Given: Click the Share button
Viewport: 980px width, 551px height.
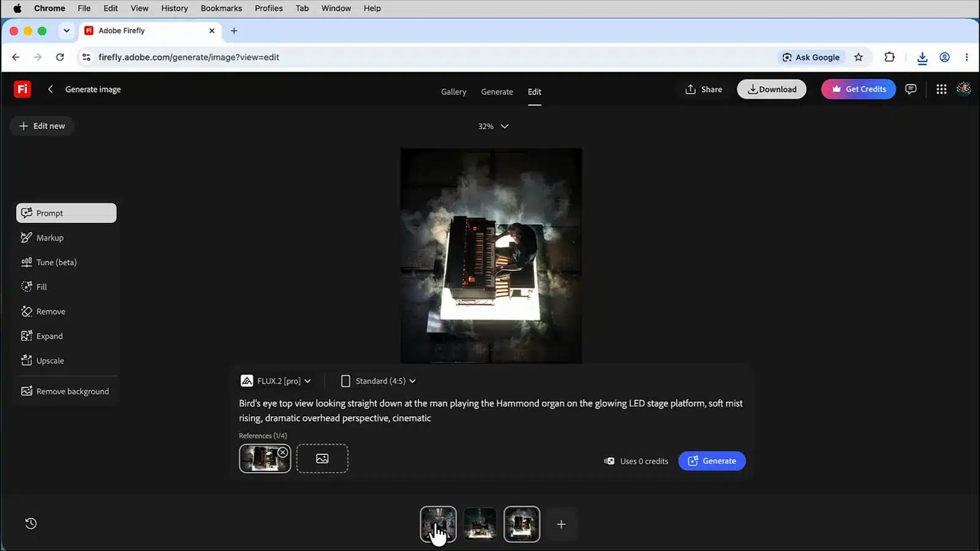Looking at the screenshot, I should point(703,89).
